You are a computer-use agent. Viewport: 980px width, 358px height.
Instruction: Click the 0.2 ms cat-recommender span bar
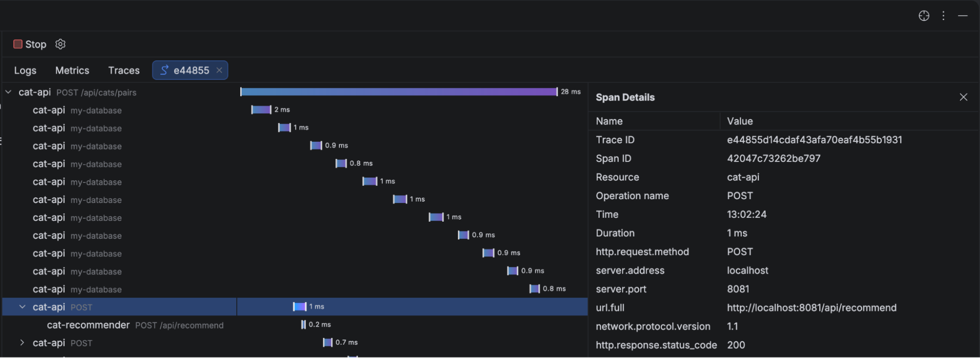coord(303,324)
